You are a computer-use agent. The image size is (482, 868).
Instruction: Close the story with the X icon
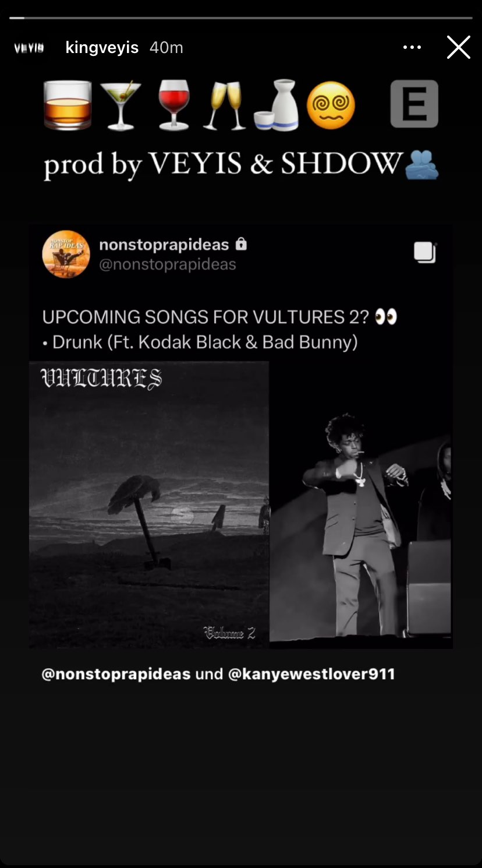point(458,47)
